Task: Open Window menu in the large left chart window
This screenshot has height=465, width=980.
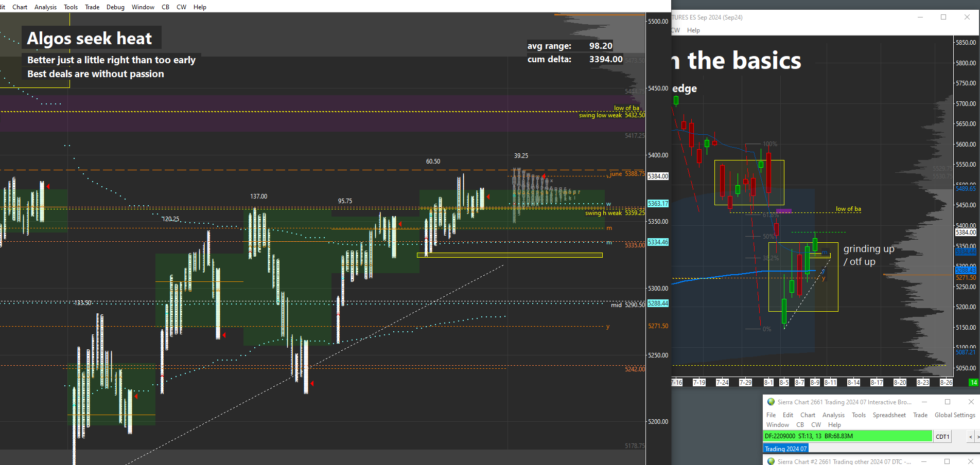Action: [143, 7]
